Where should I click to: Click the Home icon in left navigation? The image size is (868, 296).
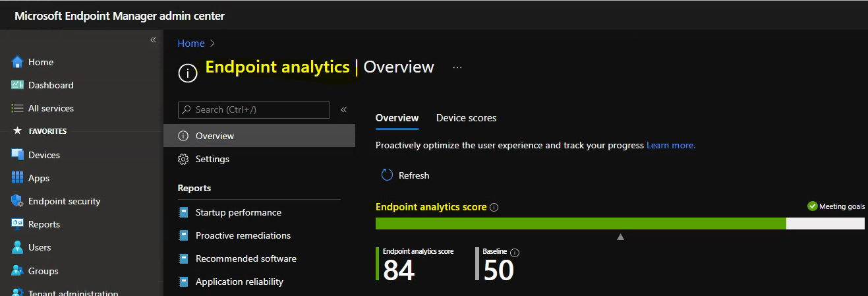(x=18, y=62)
